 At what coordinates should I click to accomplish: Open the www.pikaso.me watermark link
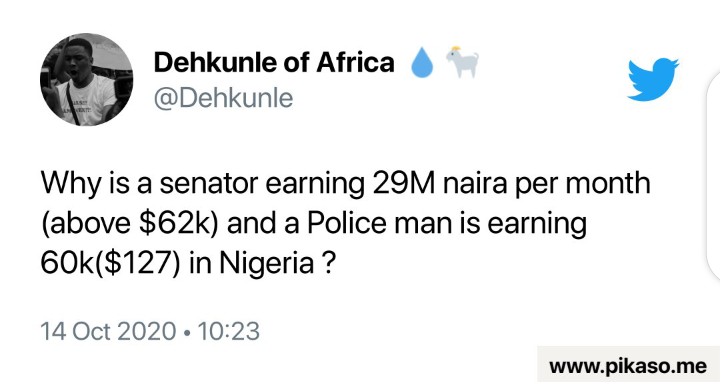(628, 366)
